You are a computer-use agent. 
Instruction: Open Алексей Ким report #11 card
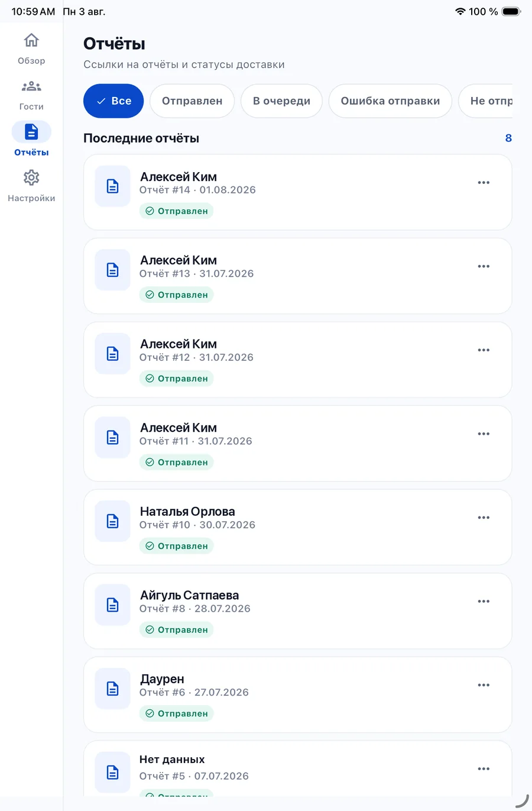[297, 444]
